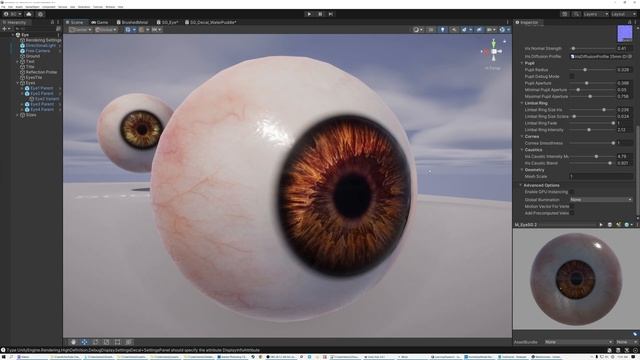Image resolution: width=640 pixels, height=360 pixels.
Task: Open the Center pivot mode dropdown
Action: click(80, 30)
